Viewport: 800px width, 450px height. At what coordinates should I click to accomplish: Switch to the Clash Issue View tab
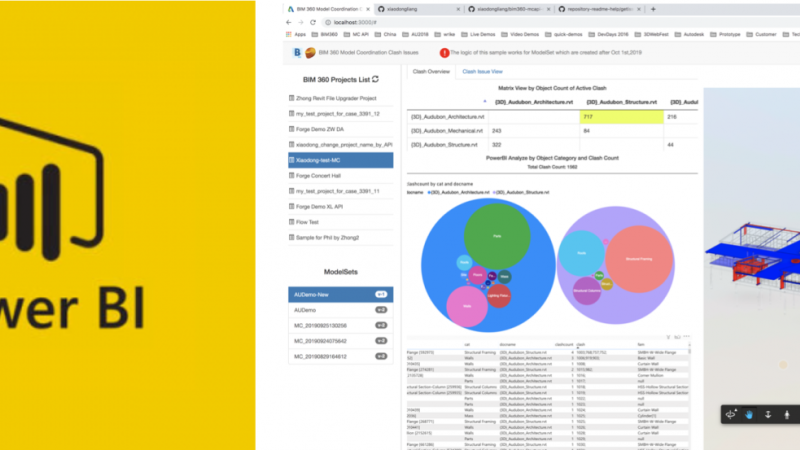coord(482,71)
